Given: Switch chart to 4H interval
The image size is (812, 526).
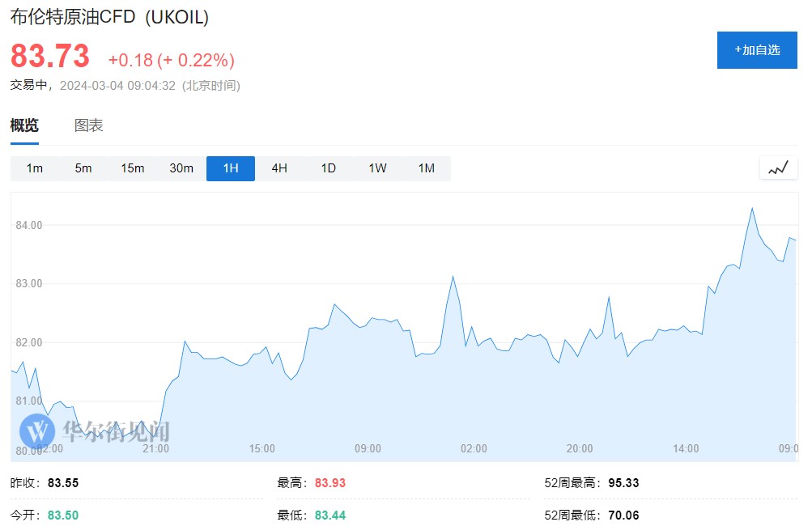Looking at the screenshot, I should tap(279, 168).
